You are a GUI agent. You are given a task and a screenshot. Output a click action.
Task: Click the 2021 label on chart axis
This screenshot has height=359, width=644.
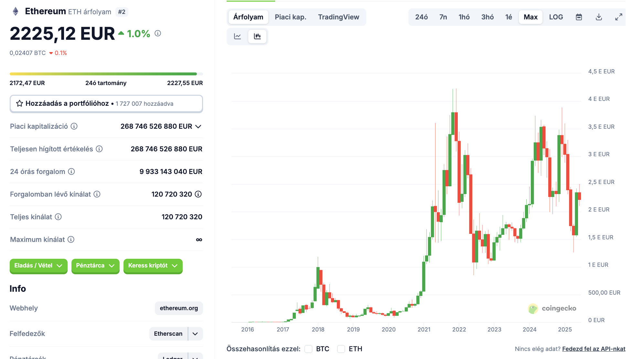(424, 330)
